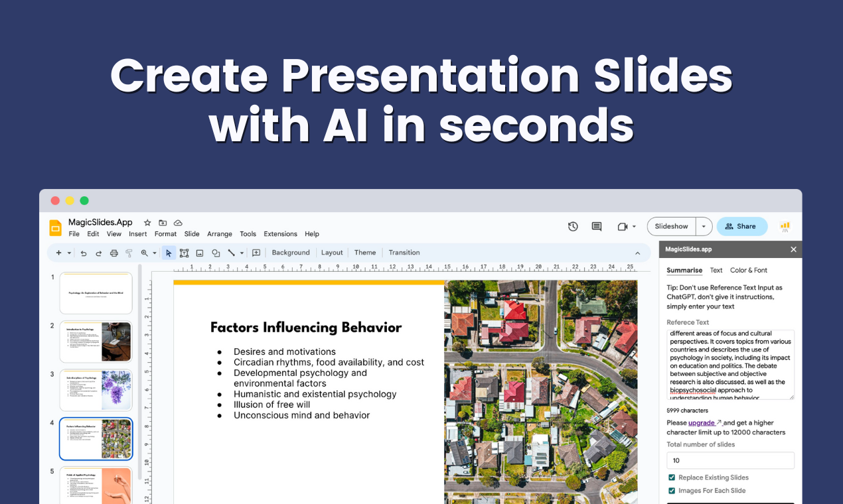The height and width of the screenshot is (504, 843).
Task: Open the Extensions menu
Action: (x=280, y=233)
